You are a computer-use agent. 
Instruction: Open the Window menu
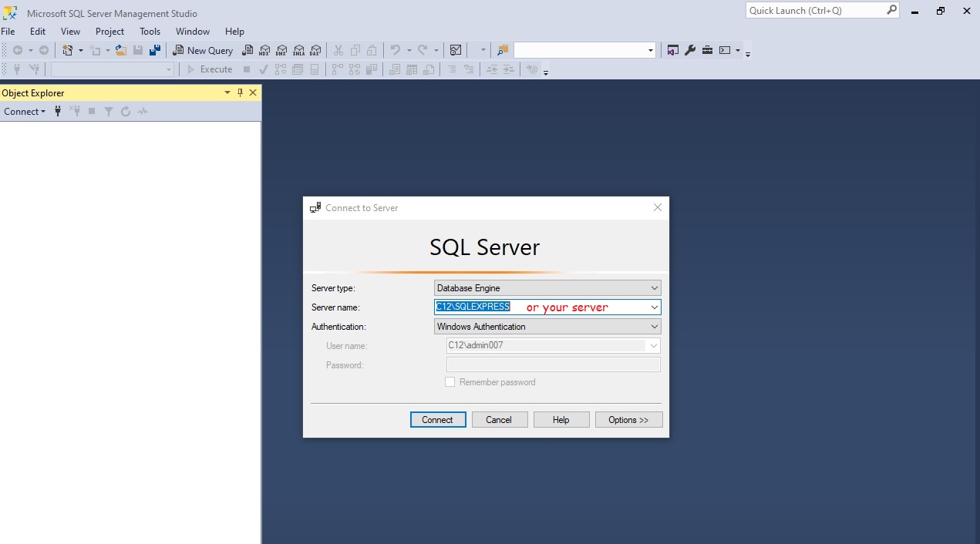tap(193, 32)
